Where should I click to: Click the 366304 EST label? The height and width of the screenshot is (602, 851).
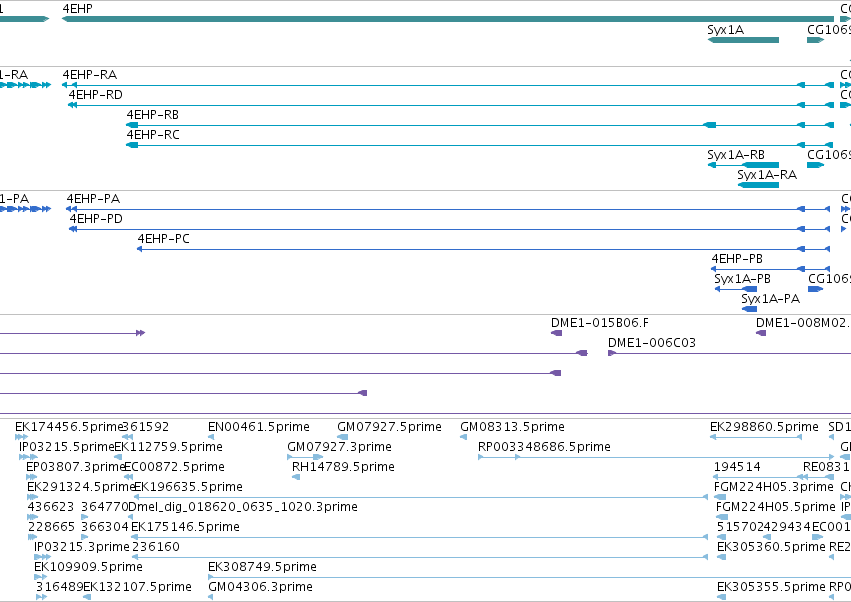click(105, 527)
